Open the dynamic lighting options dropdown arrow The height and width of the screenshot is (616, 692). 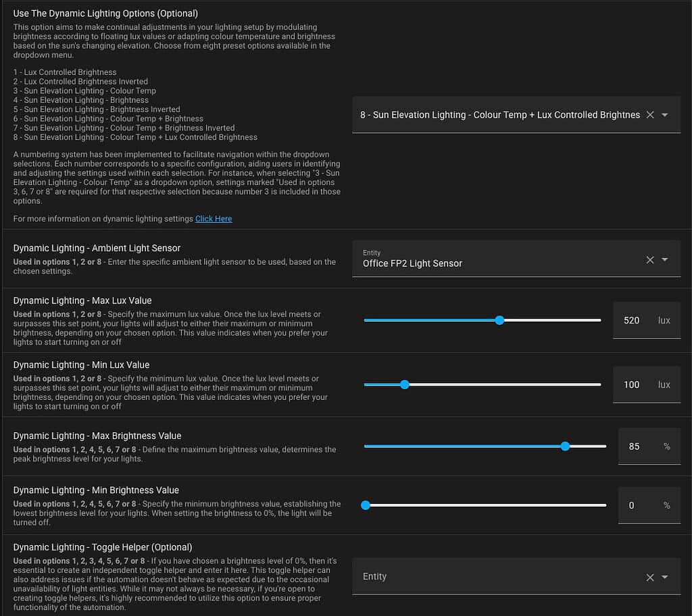[x=665, y=115]
